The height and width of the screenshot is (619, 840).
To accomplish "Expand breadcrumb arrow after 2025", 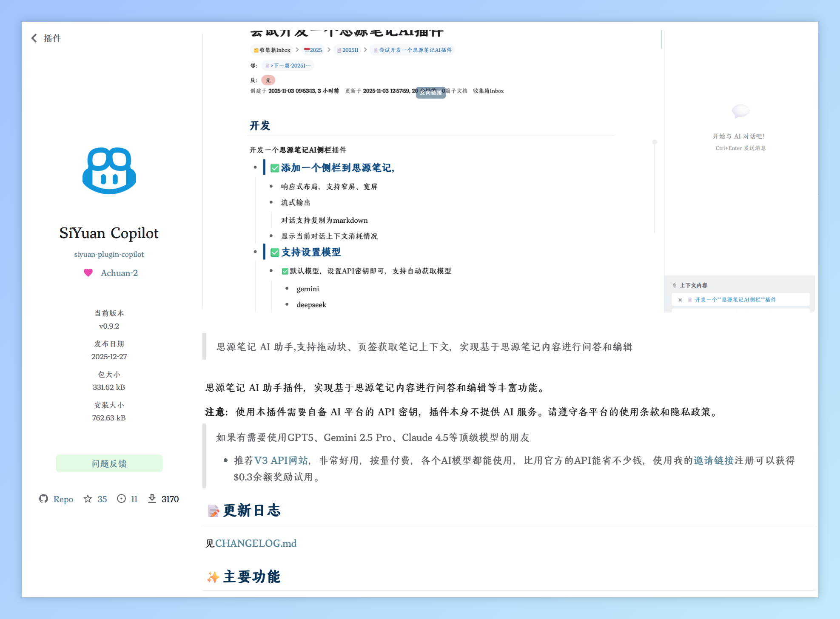I will 329,50.
